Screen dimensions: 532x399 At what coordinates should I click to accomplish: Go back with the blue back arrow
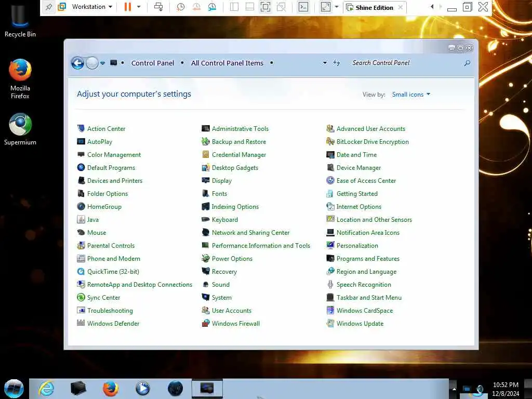point(78,63)
